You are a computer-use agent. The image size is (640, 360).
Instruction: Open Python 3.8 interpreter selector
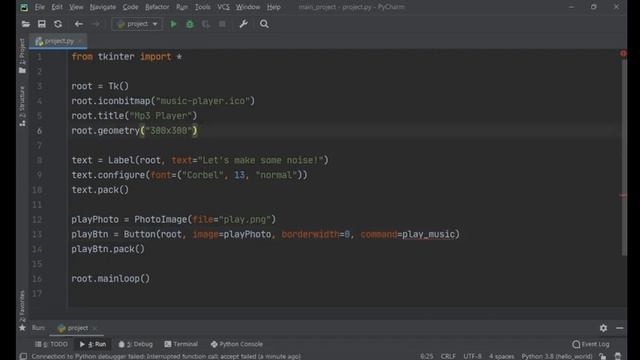point(557,356)
